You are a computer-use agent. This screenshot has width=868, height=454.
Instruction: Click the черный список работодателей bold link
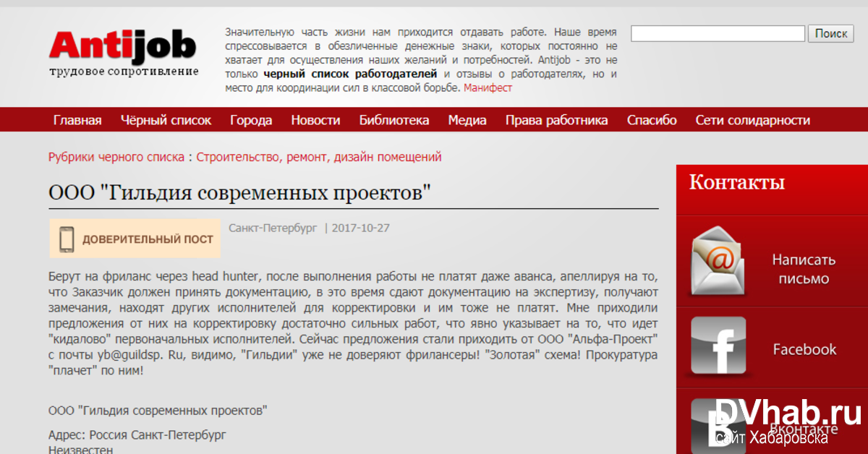click(x=350, y=74)
